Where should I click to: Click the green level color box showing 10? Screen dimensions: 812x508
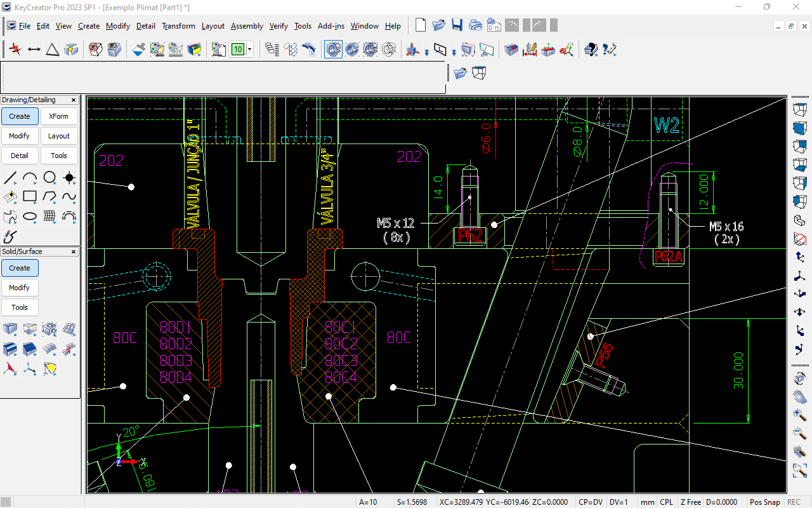point(238,49)
